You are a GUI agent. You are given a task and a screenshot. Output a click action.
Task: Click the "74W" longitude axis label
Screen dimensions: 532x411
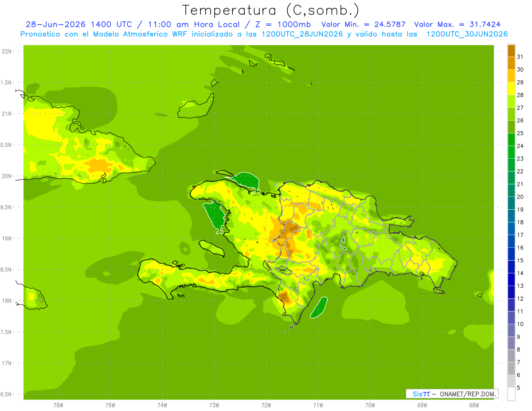coord(162,405)
